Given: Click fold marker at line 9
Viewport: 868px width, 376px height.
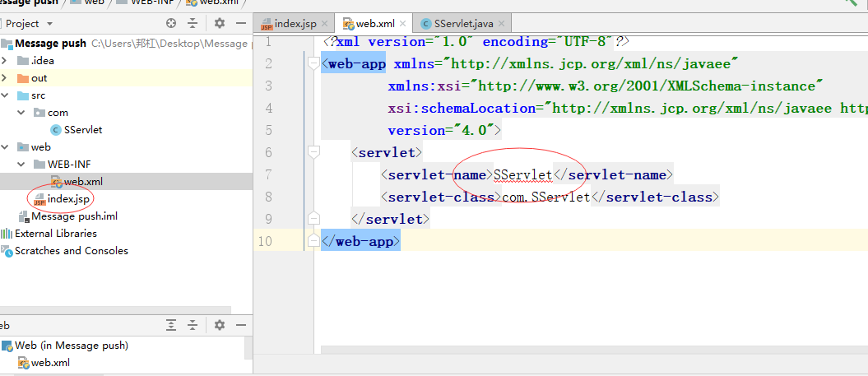Looking at the screenshot, I should tap(313, 218).
